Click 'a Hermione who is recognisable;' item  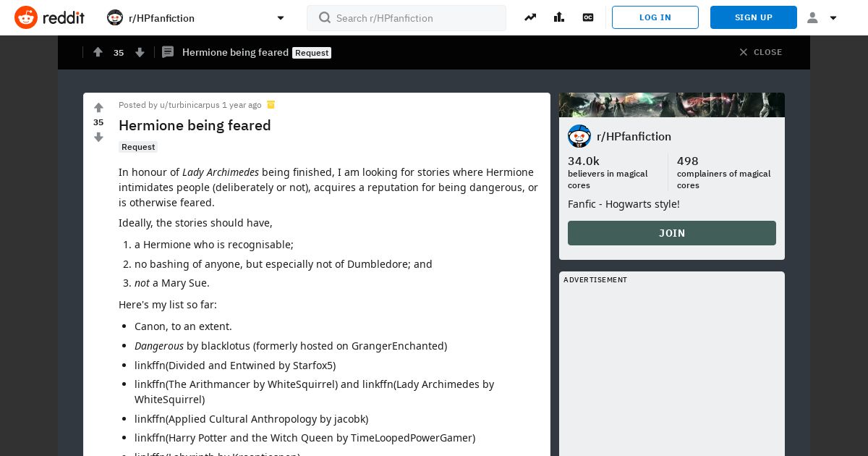coord(214,245)
